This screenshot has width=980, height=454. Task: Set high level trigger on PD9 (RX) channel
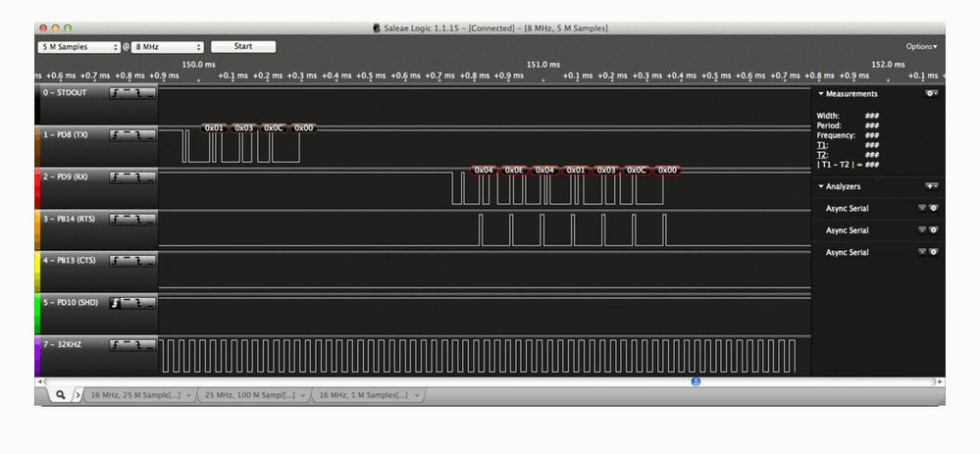(128, 177)
